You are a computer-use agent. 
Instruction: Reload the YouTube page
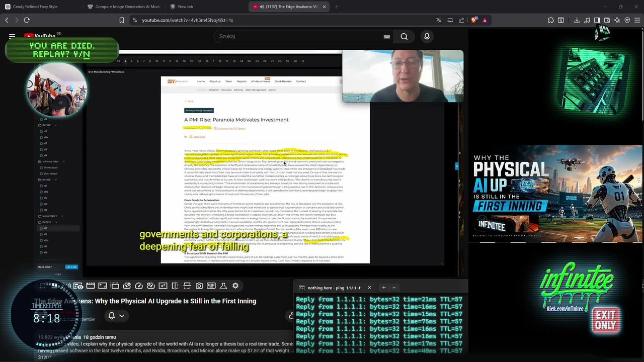point(27,20)
